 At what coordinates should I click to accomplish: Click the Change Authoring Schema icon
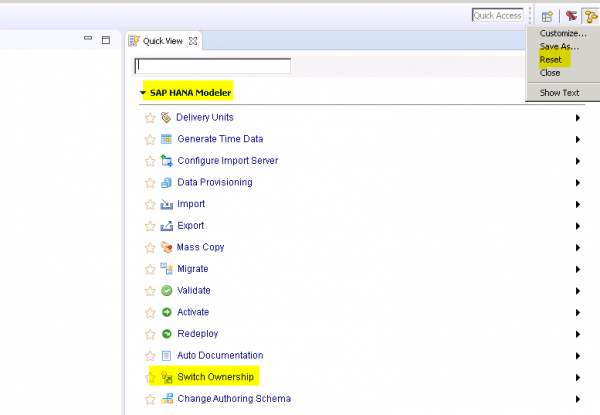pos(167,399)
